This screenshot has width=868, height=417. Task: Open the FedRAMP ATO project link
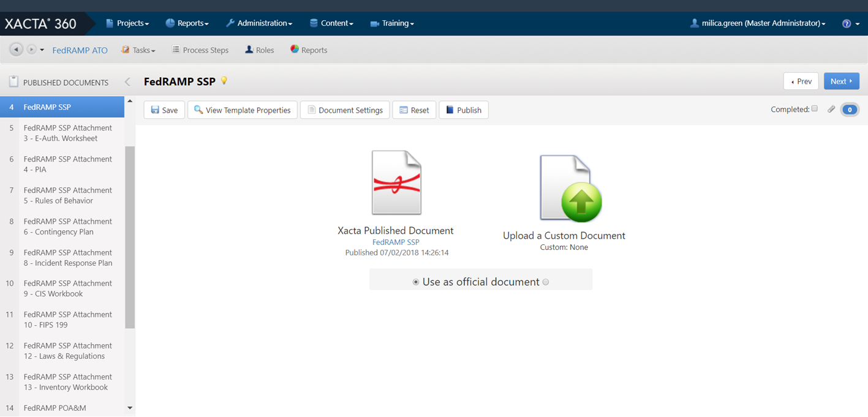tap(80, 50)
